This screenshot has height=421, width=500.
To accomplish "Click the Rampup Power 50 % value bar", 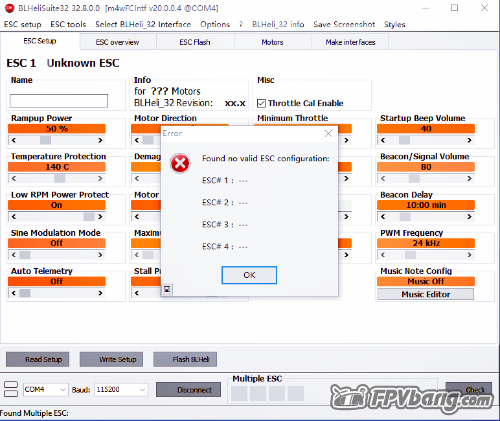I will click(x=57, y=129).
